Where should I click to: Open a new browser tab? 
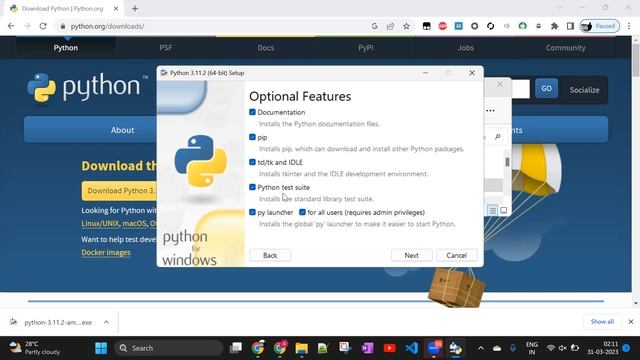pyautogui.click(x=135, y=8)
